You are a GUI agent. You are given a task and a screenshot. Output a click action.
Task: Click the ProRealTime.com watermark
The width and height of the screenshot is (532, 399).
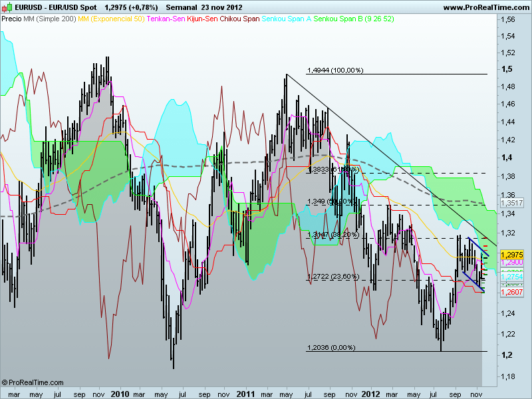click(32, 383)
